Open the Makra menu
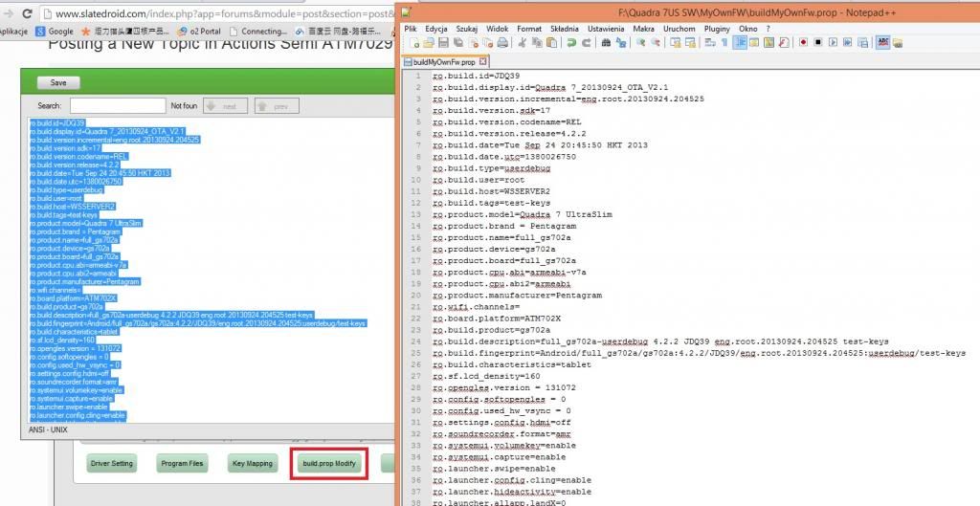The image size is (980, 506). tap(644, 29)
